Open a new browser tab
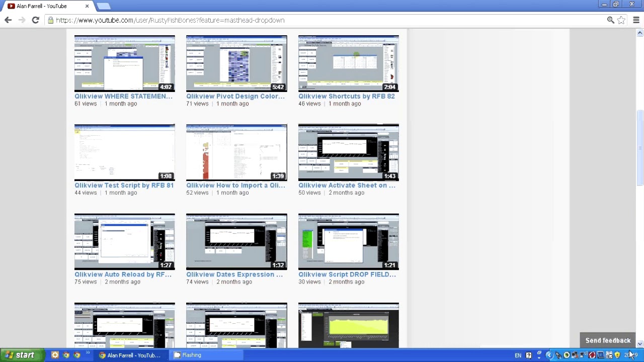 pyautogui.click(x=103, y=6)
